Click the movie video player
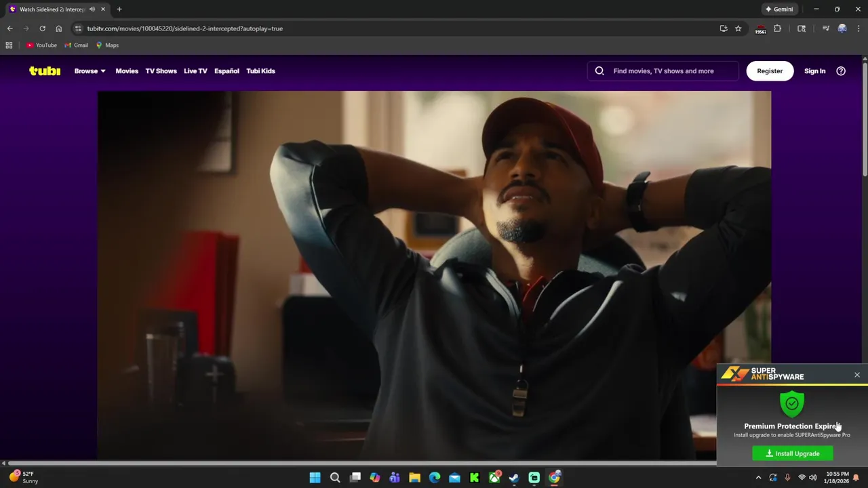Screen dimensions: 868x488 (x=434, y=275)
